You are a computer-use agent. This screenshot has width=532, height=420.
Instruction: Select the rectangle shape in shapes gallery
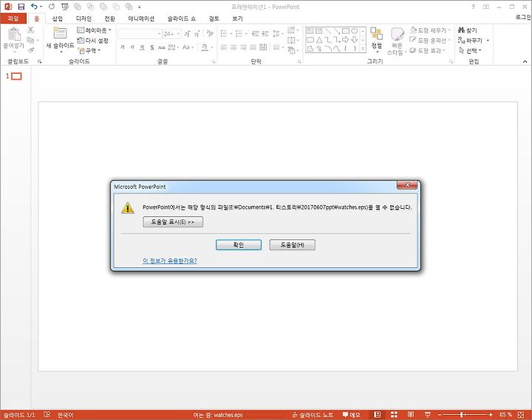pyautogui.click(x=345, y=31)
